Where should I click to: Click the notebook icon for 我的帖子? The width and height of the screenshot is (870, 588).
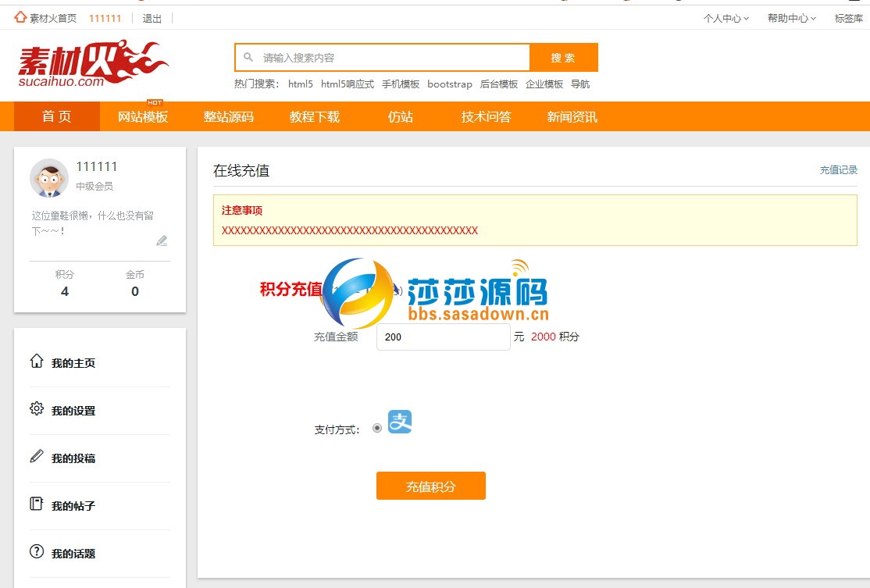pyautogui.click(x=37, y=504)
